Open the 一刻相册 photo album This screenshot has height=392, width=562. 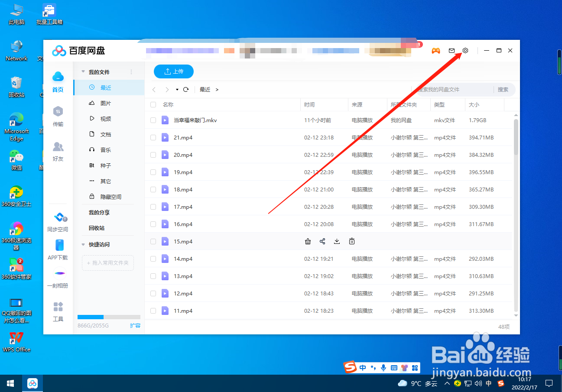[x=58, y=279]
